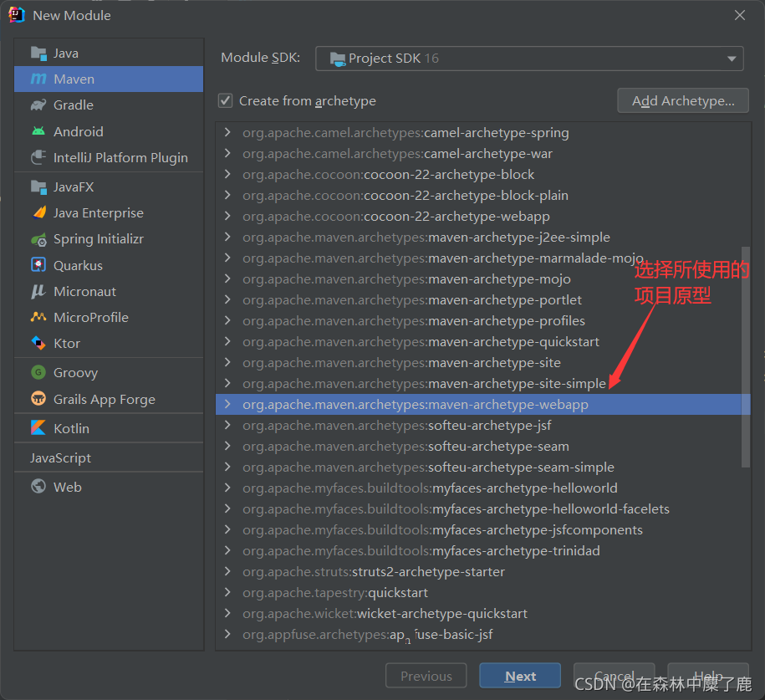Select maven-archetype-portlet row
Image resolution: width=765 pixels, height=700 pixels.
click(483, 299)
